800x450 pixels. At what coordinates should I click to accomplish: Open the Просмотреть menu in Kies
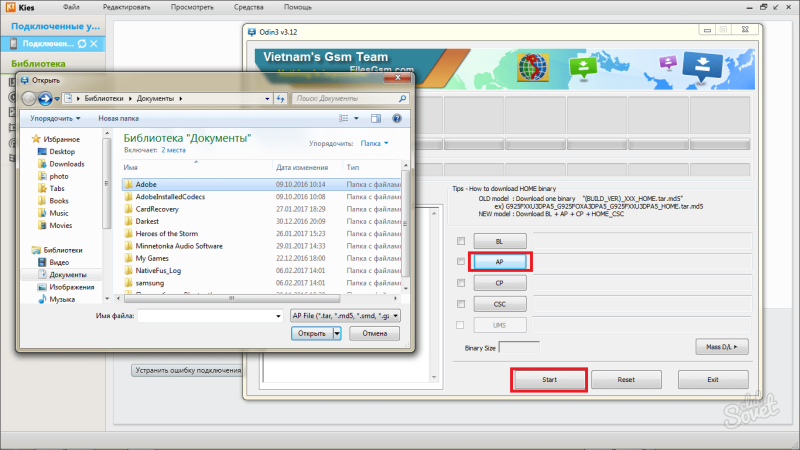pos(192,7)
